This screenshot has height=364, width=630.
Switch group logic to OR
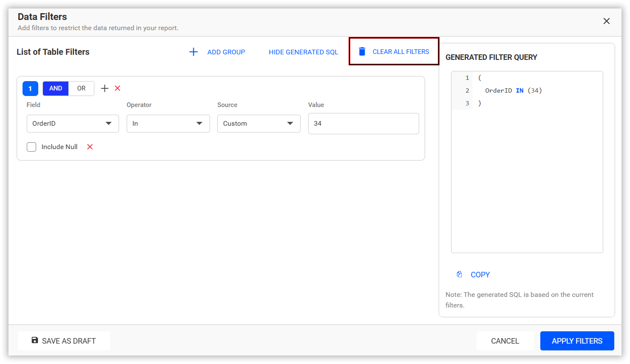click(81, 88)
